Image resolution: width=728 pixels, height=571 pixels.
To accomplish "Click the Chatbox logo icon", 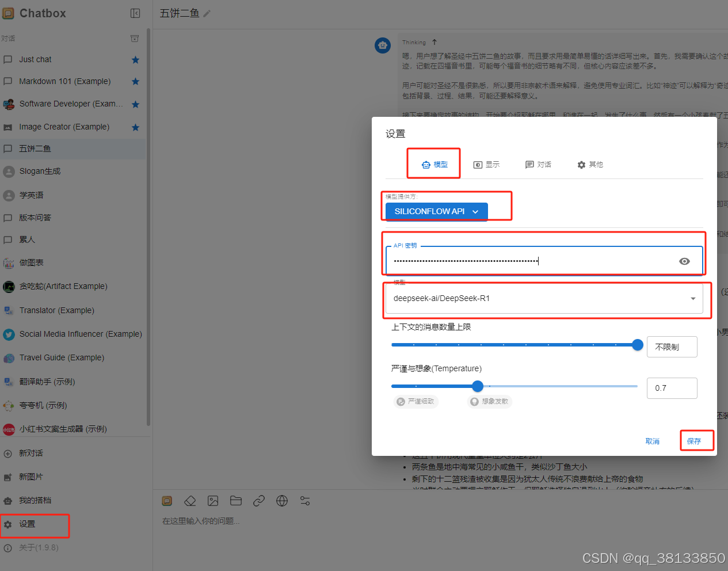I will coord(7,13).
